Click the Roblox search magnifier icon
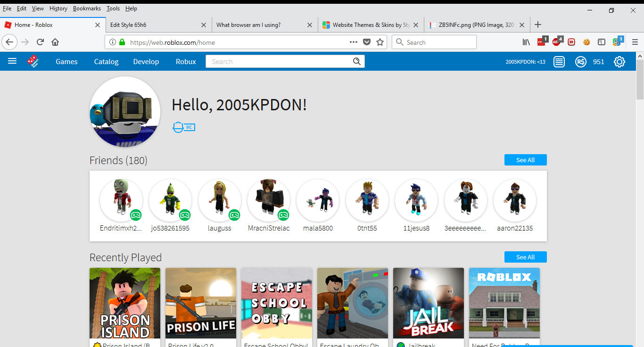This screenshot has height=347, width=644. (357, 61)
